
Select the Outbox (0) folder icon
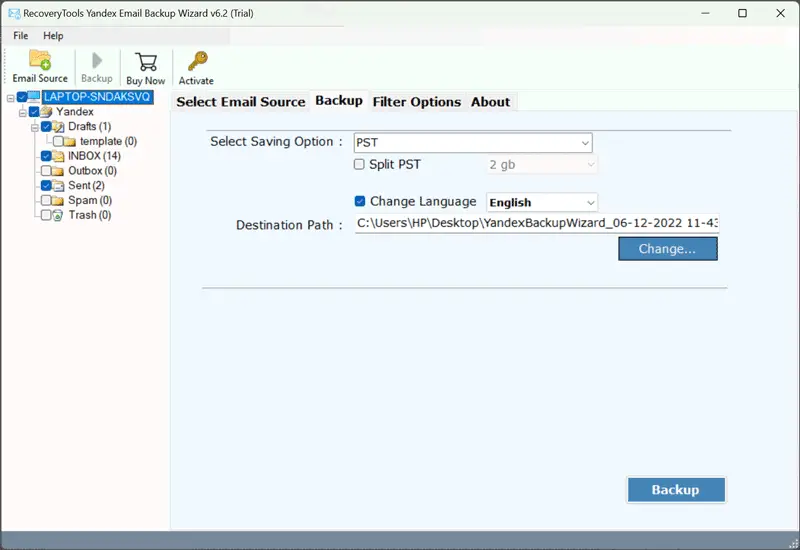[x=59, y=171]
